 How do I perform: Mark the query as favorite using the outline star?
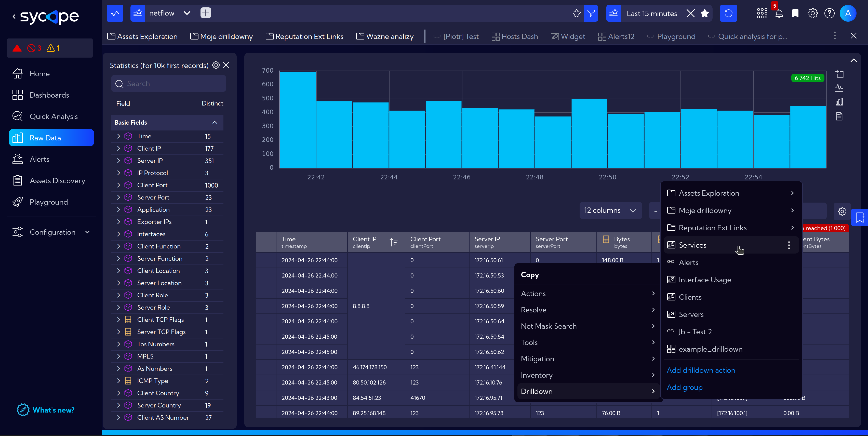(x=577, y=14)
